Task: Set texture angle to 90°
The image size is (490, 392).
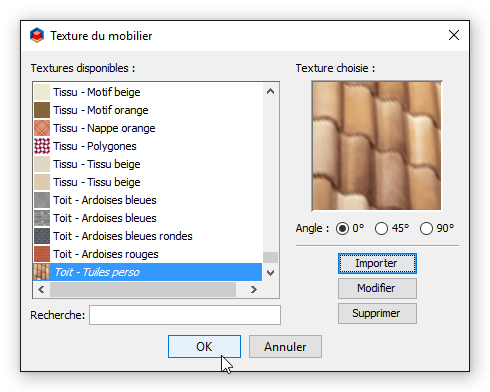Action: (426, 229)
